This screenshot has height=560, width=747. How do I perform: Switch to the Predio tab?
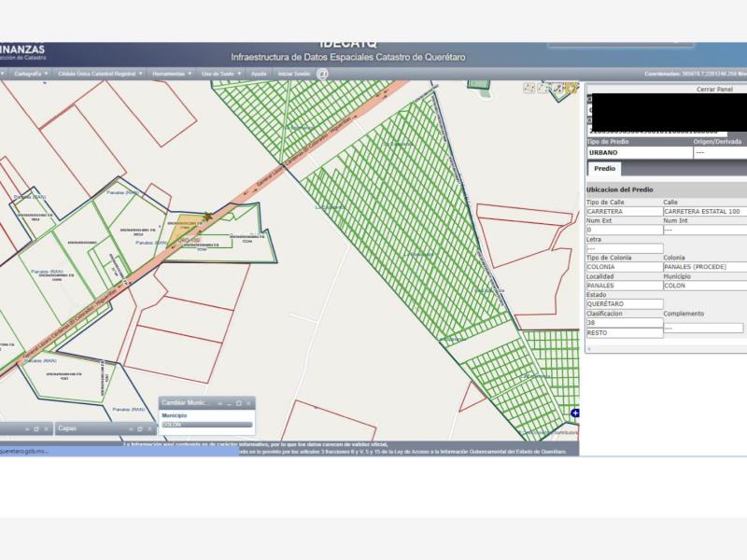[x=604, y=169]
